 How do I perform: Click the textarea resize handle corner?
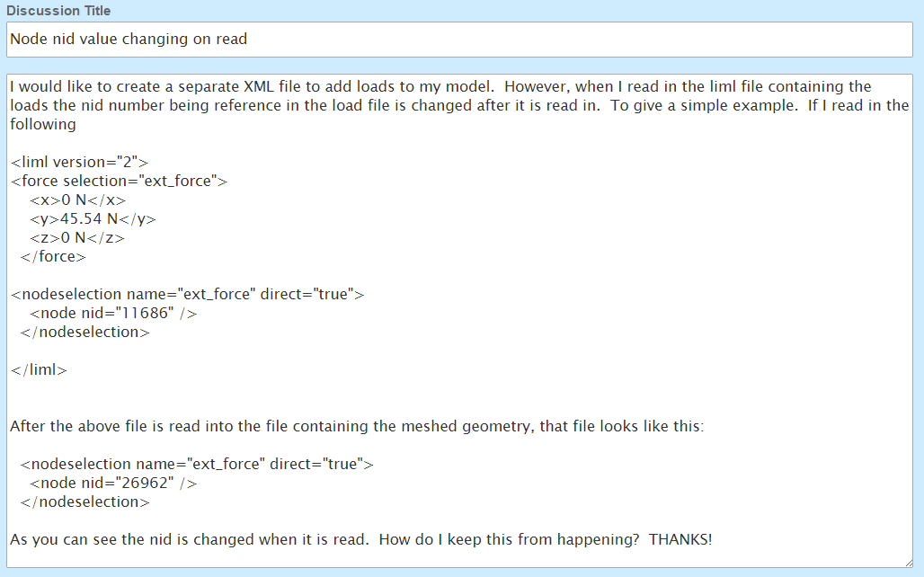coord(908,563)
